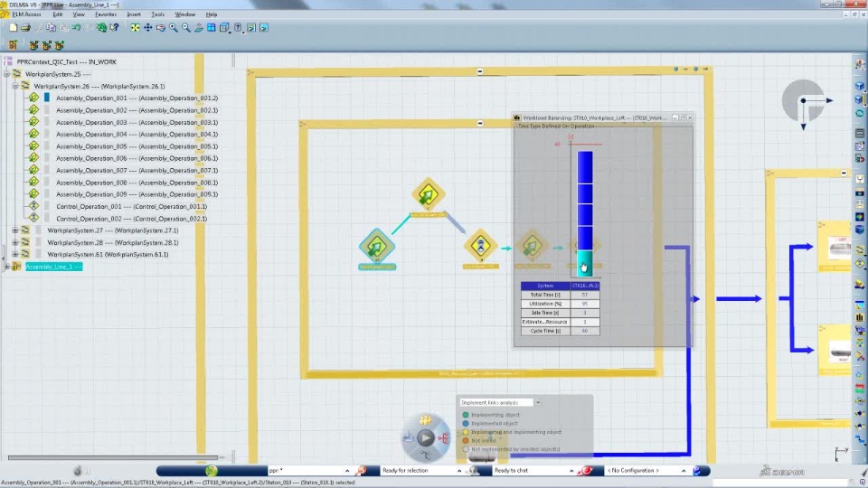This screenshot has width=868, height=488.
Task: Open the PLM Access menu
Action: point(26,14)
